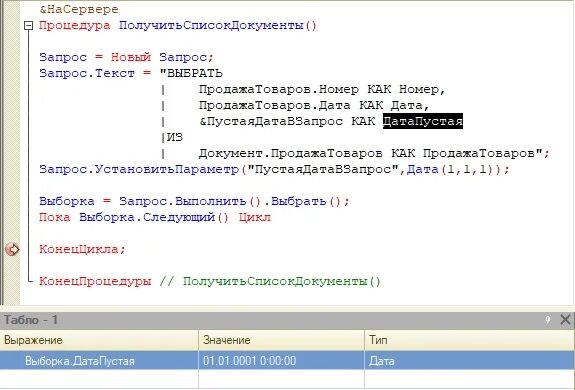Click the pin icon in Табло panel header
The width and height of the screenshot is (575, 390).
pos(547,320)
